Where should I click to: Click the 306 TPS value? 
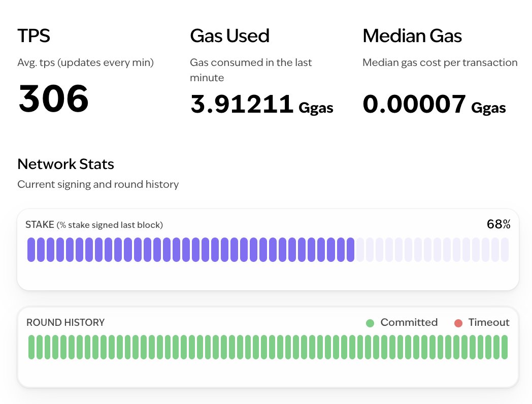point(54,98)
